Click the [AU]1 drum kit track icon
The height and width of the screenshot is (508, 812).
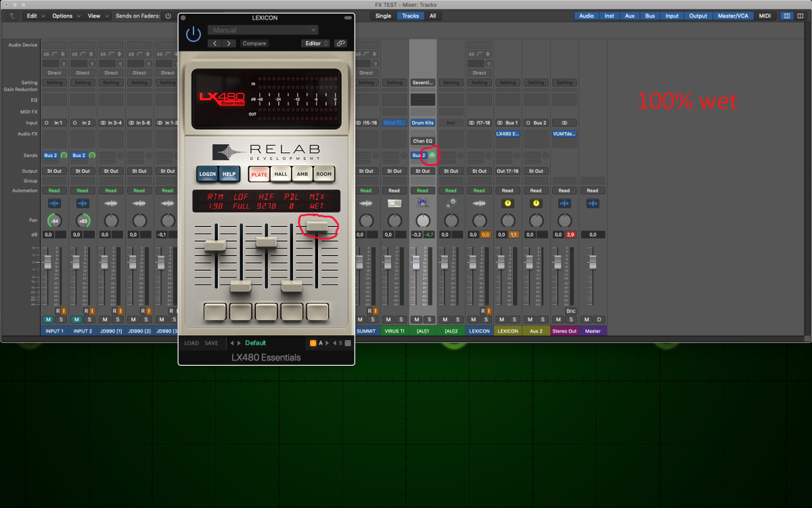(423, 203)
